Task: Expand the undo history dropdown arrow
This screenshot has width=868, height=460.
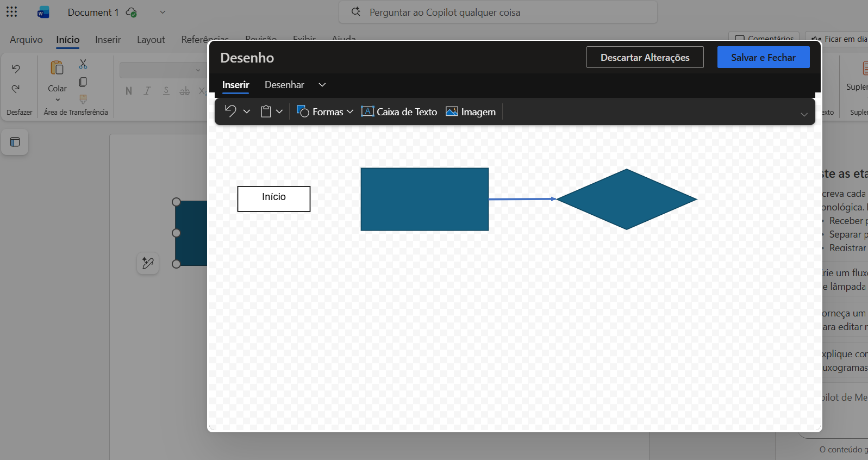Action: tap(247, 111)
